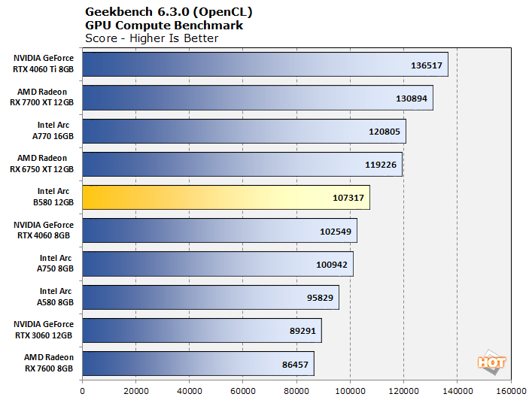532x397 pixels.
Task: Select the GPU Compute Benchmark subtitle
Action: [x=164, y=26]
